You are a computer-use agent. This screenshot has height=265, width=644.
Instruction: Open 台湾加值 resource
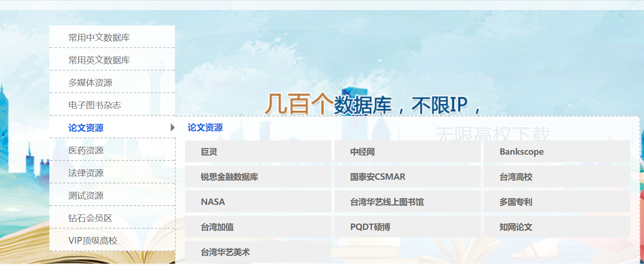(258, 227)
